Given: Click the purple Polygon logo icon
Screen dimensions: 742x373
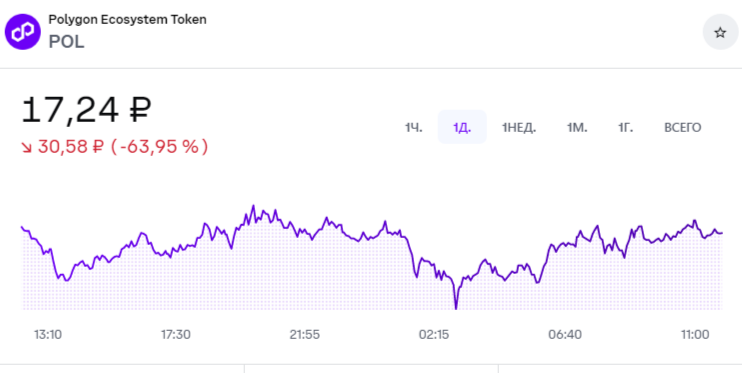Looking at the screenshot, I should [x=23, y=32].
